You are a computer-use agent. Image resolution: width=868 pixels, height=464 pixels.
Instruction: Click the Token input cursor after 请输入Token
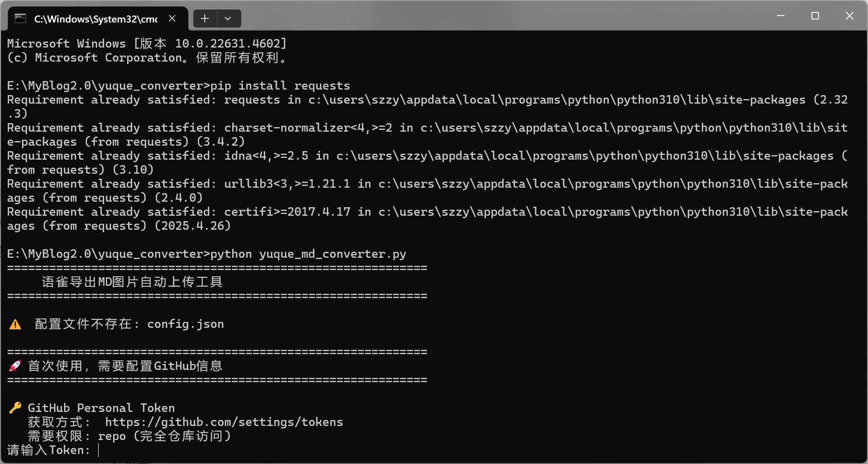tap(99, 450)
